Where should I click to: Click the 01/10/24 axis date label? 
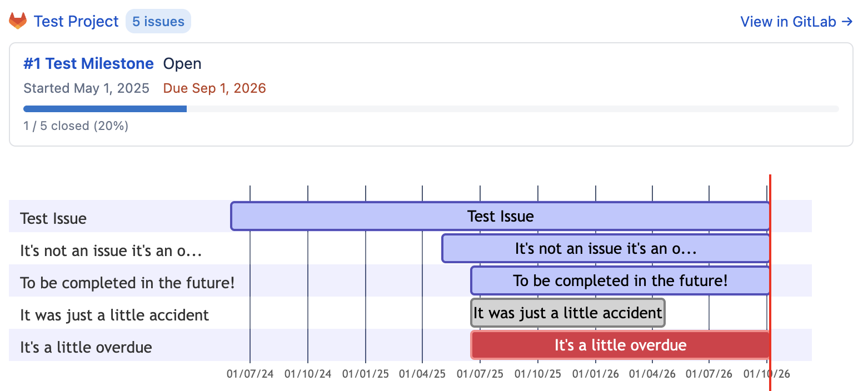point(308,374)
